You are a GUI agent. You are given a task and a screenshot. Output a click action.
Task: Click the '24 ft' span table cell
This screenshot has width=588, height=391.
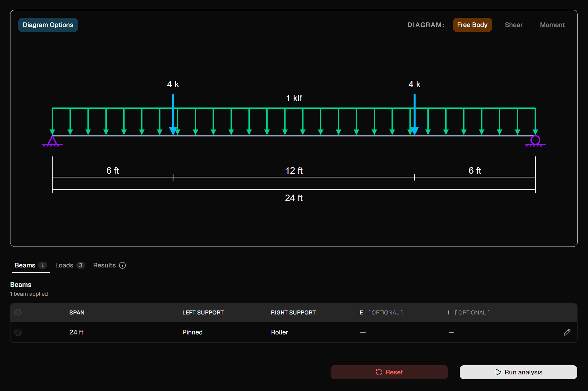pyautogui.click(x=76, y=332)
